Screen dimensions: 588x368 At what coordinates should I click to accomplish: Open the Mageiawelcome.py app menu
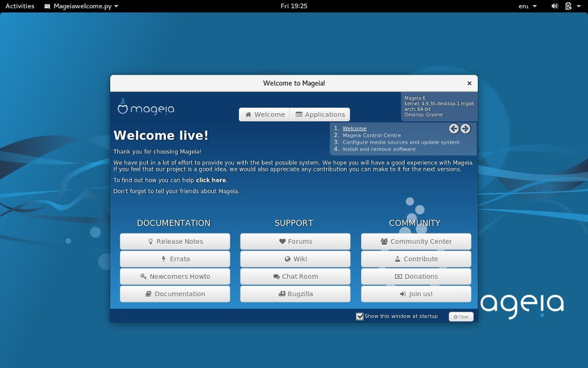coord(82,6)
